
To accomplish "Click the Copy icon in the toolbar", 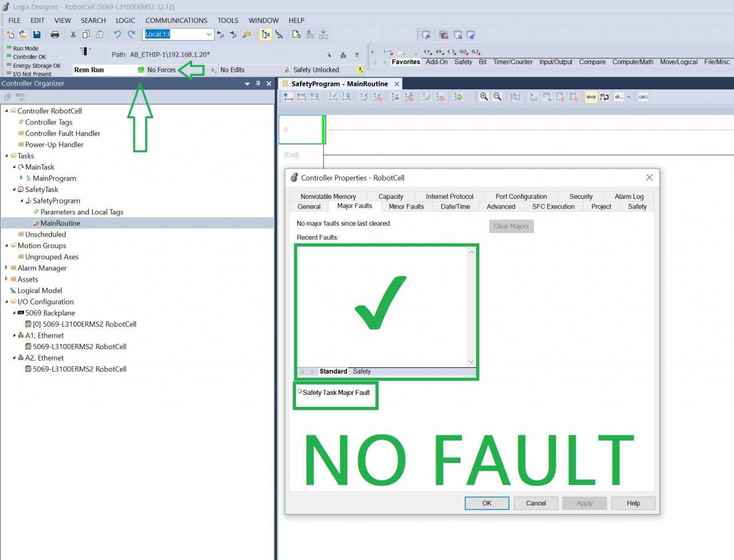I will tap(87, 34).
